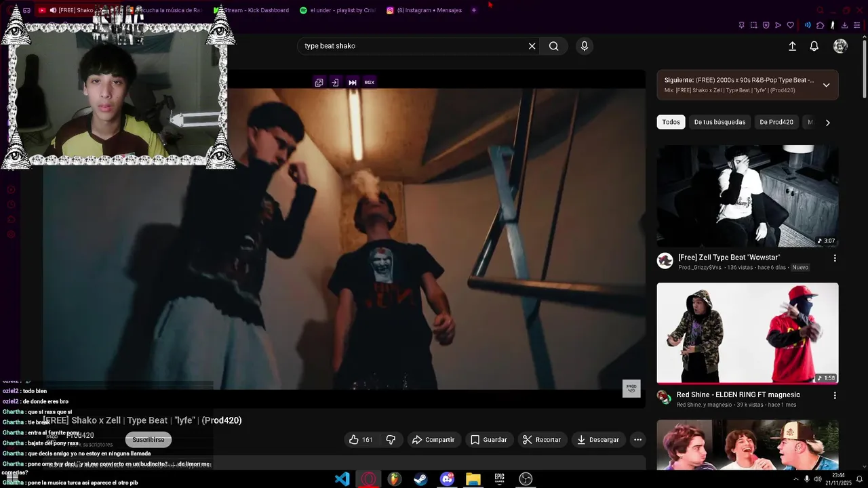Select the De tus búsquedas chip

coord(719,123)
